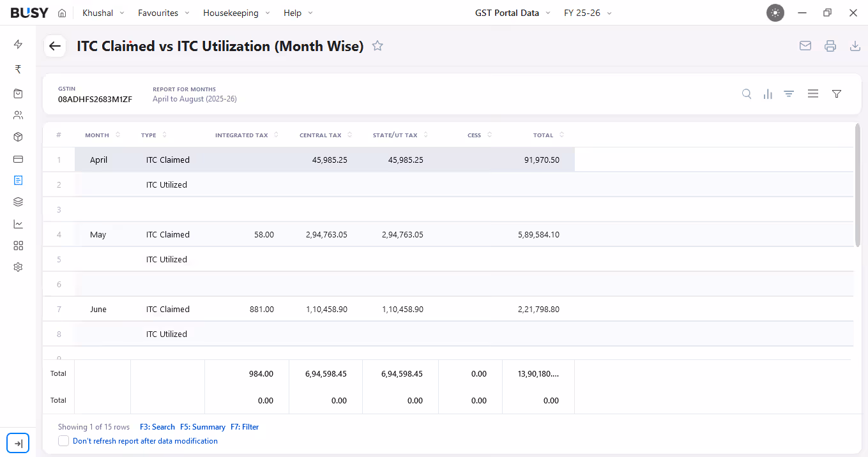Open the Housekeeping menu

236,13
